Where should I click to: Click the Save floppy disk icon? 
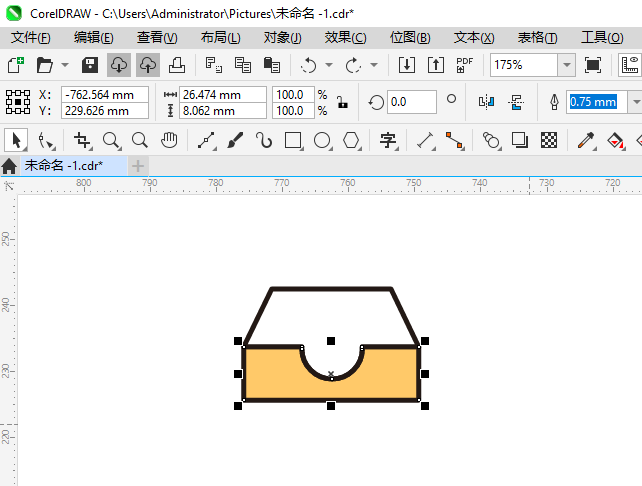coord(89,65)
